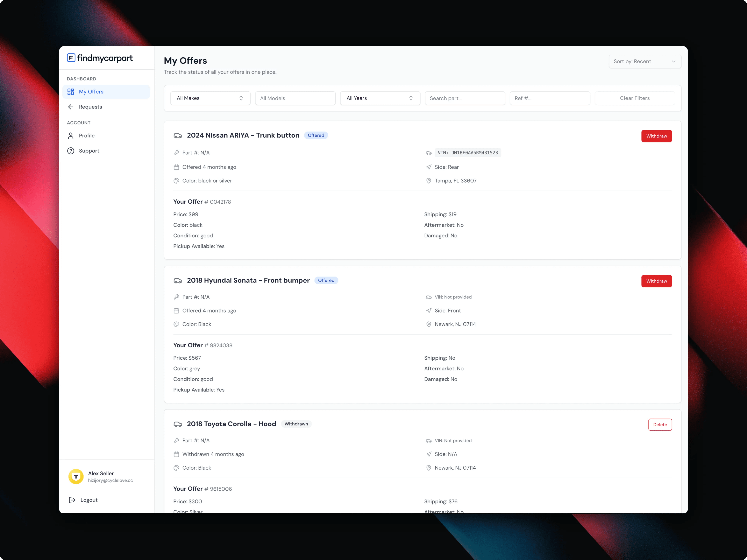Click the Logout icon
The image size is (747, 560).
click(72, 500)
